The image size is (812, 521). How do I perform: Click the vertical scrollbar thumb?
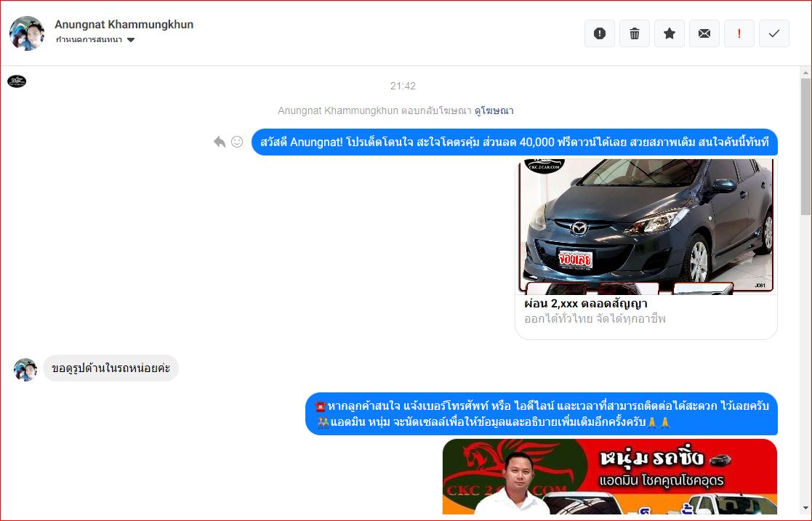[x=805, y=147]
